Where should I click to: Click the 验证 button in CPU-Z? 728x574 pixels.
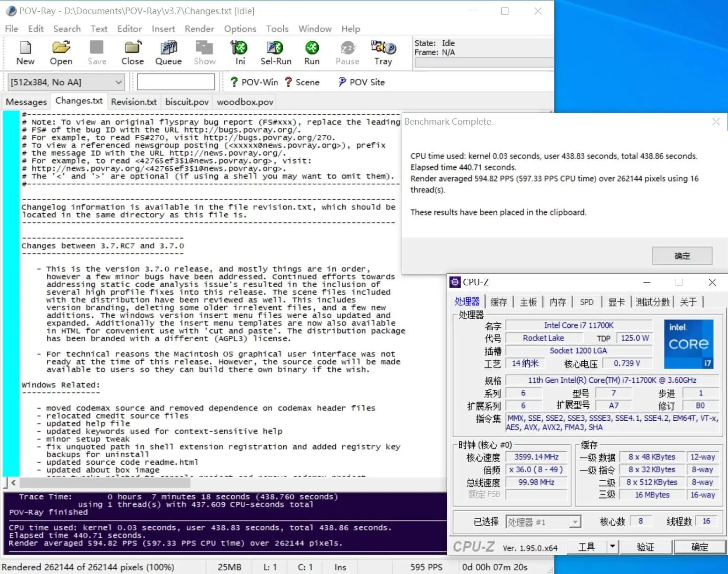pos(646,547)
